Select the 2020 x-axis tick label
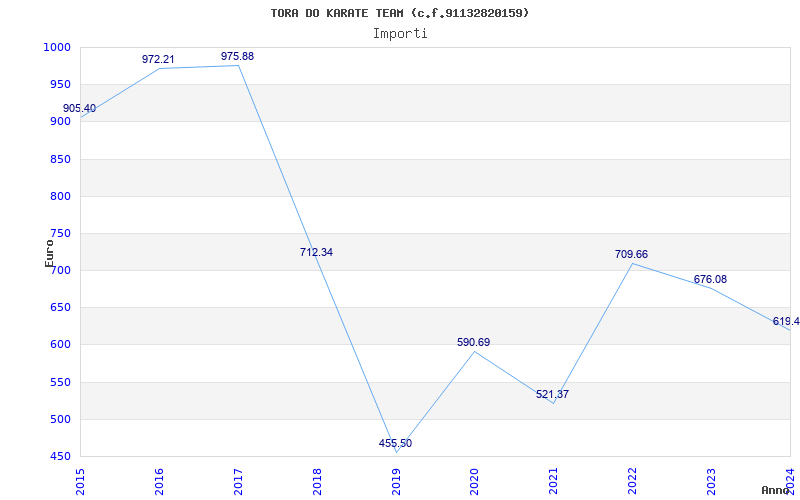800x500 pixels. (x=474, y=481)
